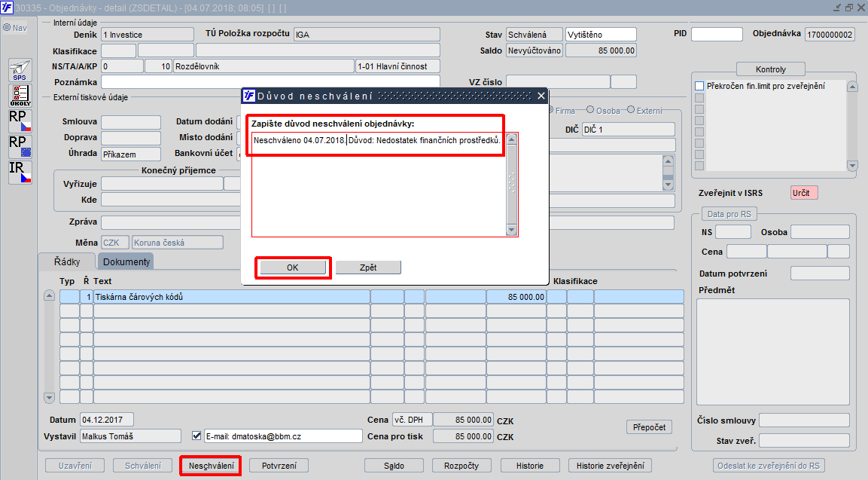
Task: Click the Měna code field CZK
Action: pos(115,242)
